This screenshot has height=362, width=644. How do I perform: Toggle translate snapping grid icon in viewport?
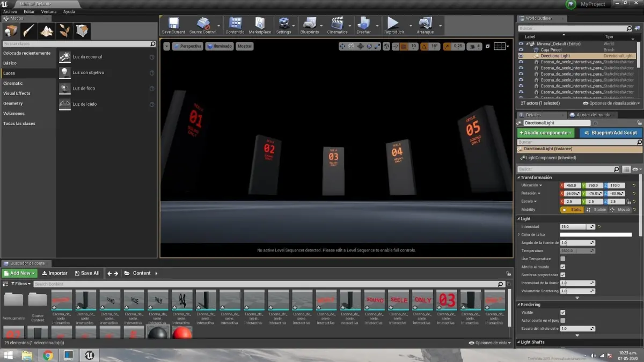tap(404, 47)
